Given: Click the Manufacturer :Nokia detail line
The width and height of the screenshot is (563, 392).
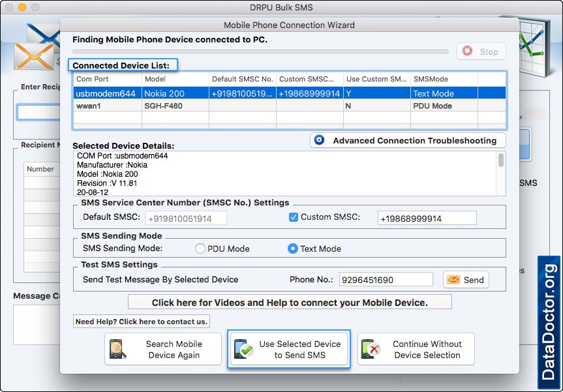Looking at the screenshot, I should pos(112,165).
